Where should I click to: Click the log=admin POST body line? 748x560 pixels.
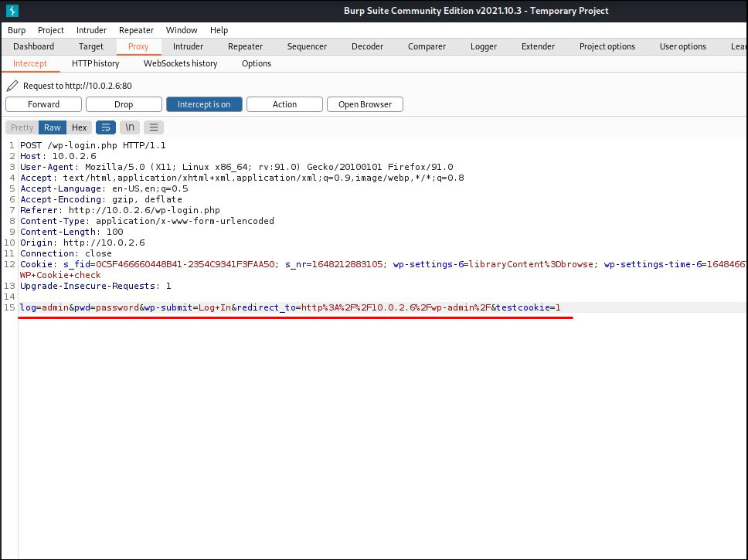291,307
